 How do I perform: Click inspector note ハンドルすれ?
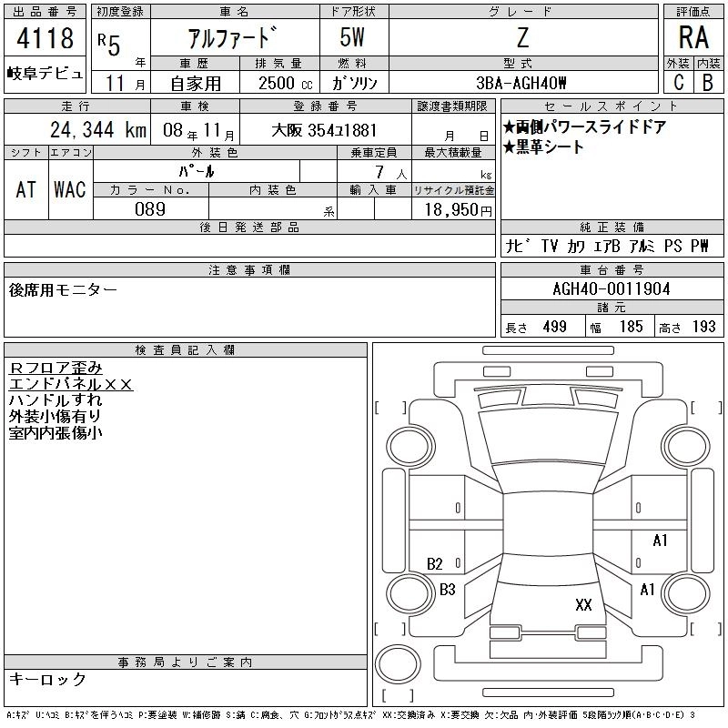point(56,400)
